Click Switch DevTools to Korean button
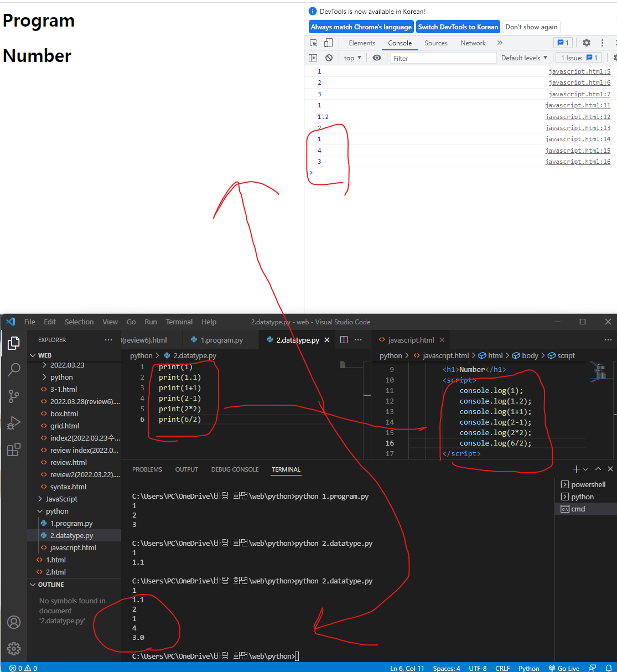617x672 pixels. pyautogui.click(x=458, y=27)
